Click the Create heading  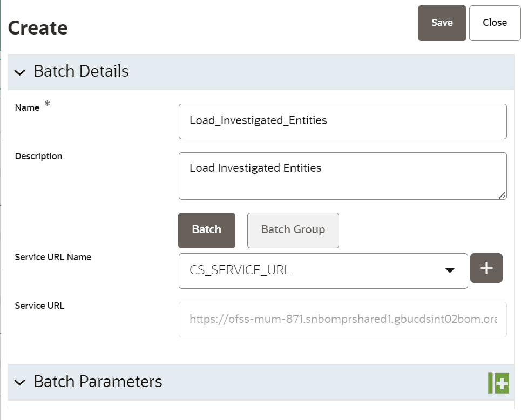(38, 28)
